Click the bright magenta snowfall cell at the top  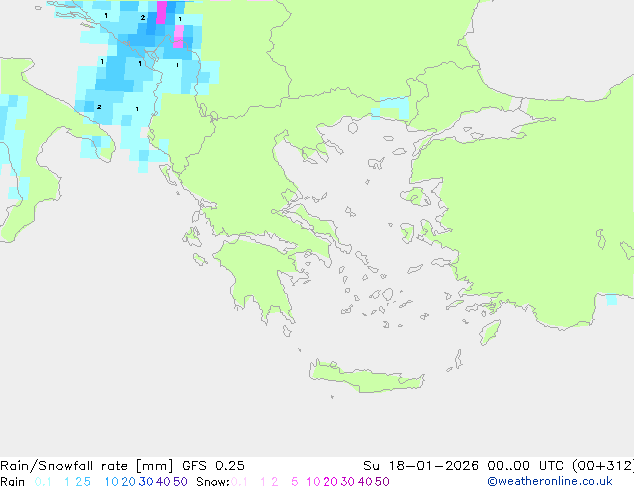pyautogui.click(x=161, y=13)
